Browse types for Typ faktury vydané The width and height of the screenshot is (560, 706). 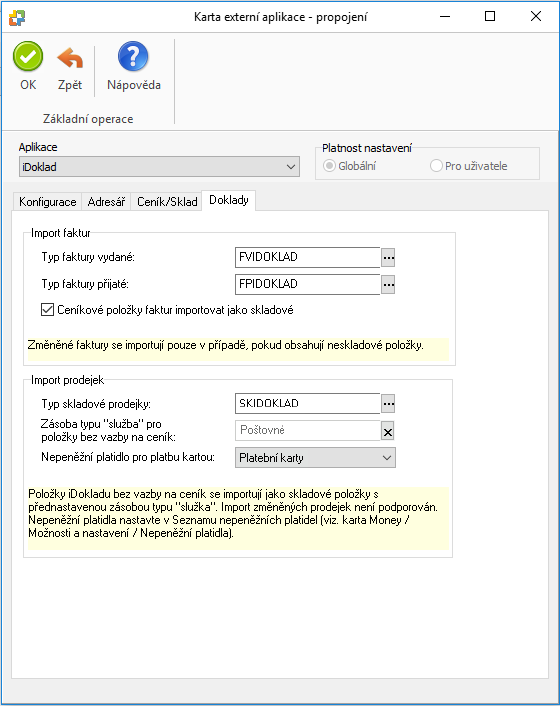[x=388, y=258]
